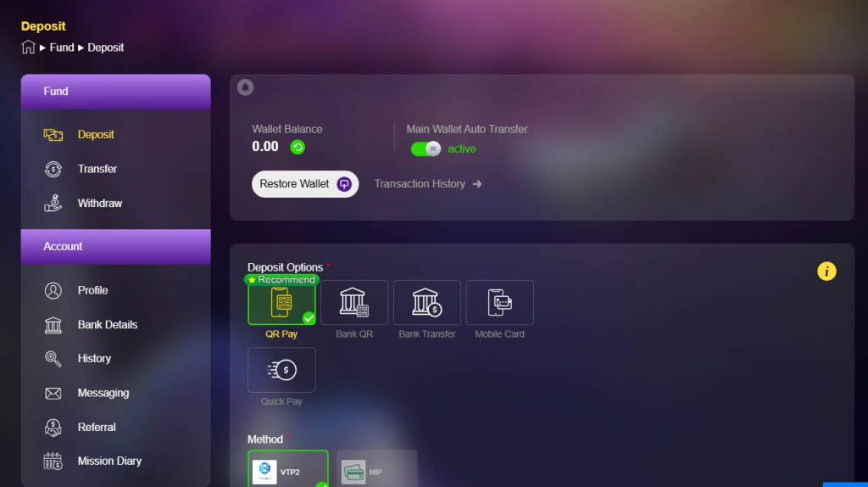This screenshot has width=868, height=487.
Task: Open the yellow info icon
Action: (x=826, y=271)
